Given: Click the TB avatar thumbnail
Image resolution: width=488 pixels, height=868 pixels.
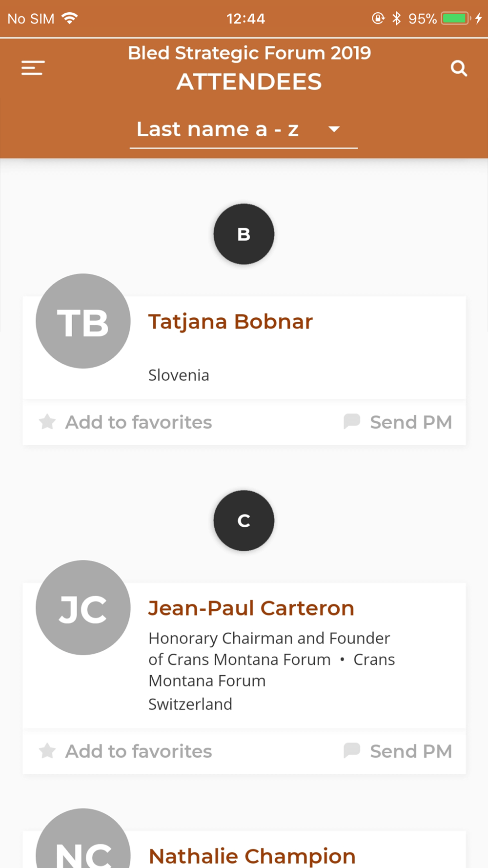Looking at the screenshot, I should [83, 321].
